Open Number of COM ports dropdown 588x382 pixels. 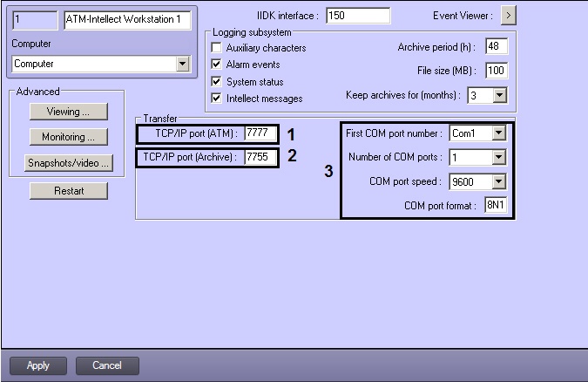pos(499,157)
